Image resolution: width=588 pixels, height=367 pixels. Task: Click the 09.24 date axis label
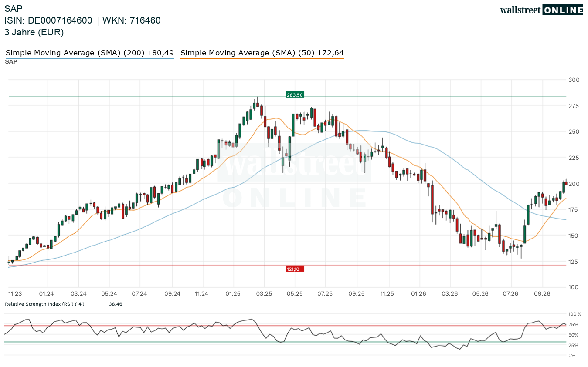(x=172, y=294)
